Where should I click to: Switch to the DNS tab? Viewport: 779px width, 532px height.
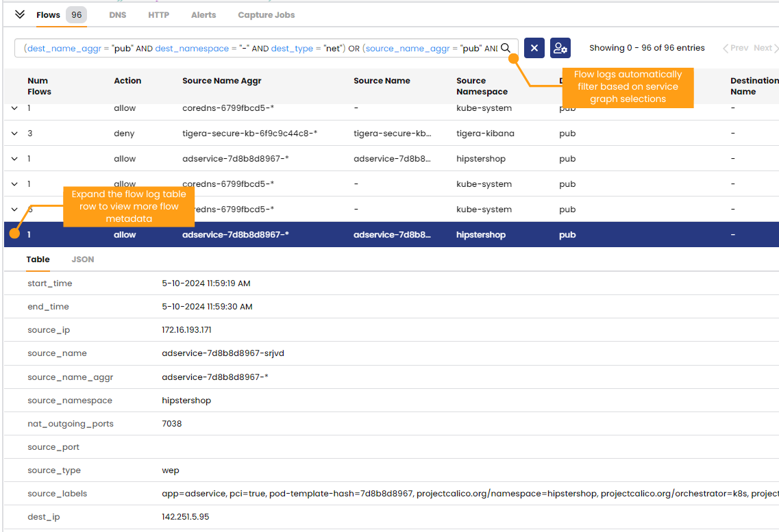(x=117, y=14)
